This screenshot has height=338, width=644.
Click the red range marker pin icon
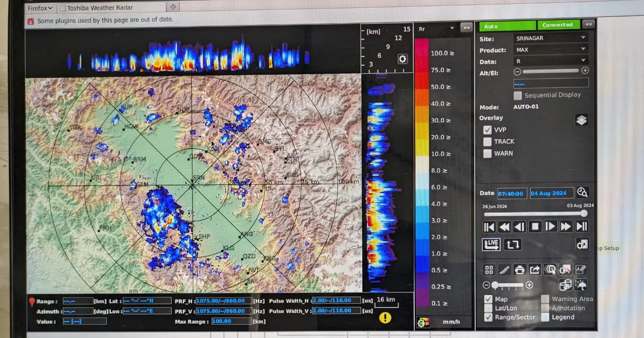coord(31,302)
